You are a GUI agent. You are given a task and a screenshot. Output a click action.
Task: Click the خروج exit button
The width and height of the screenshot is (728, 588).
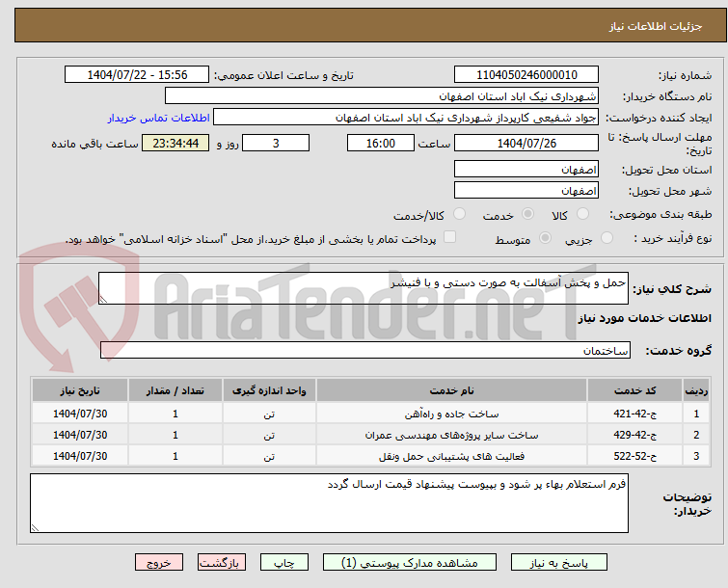tap(159, 563)
